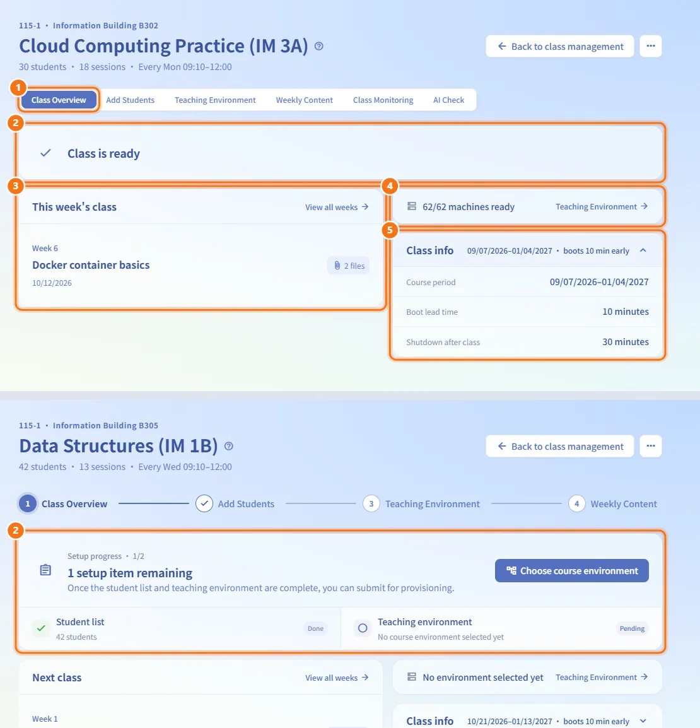Click the server icon beside 62/62 machines ready
This screenshot has width=700, height=728.
(x=412, y=206)
